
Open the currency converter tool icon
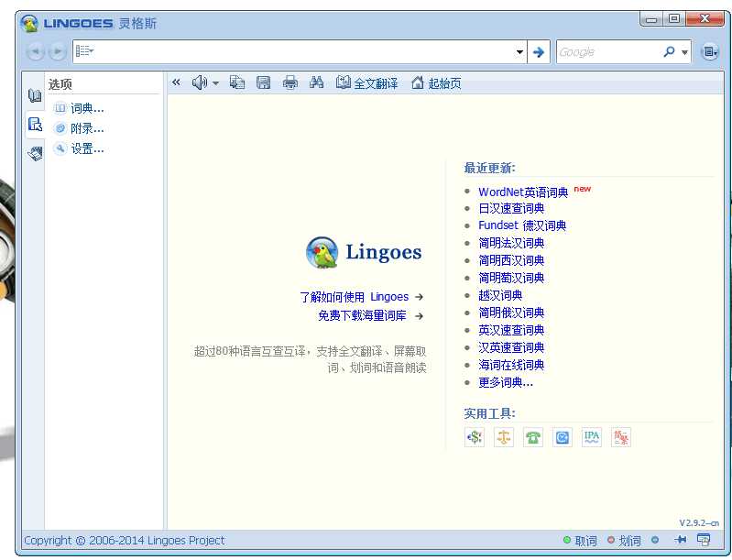point(475,437)
